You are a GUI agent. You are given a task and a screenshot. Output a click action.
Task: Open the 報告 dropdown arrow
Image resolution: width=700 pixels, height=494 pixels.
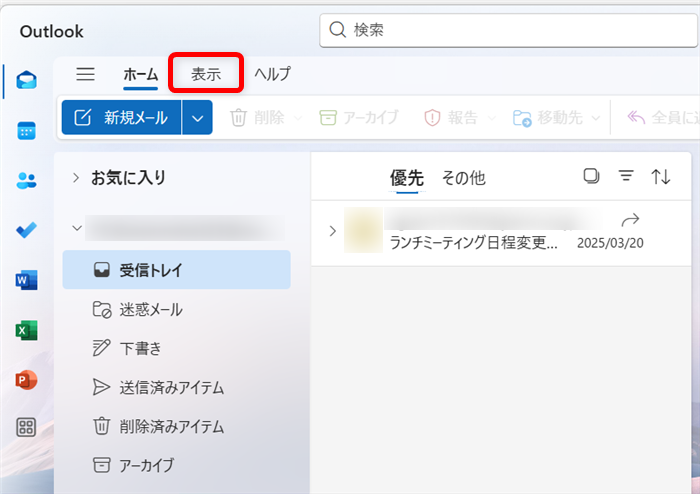coord(492,118)
